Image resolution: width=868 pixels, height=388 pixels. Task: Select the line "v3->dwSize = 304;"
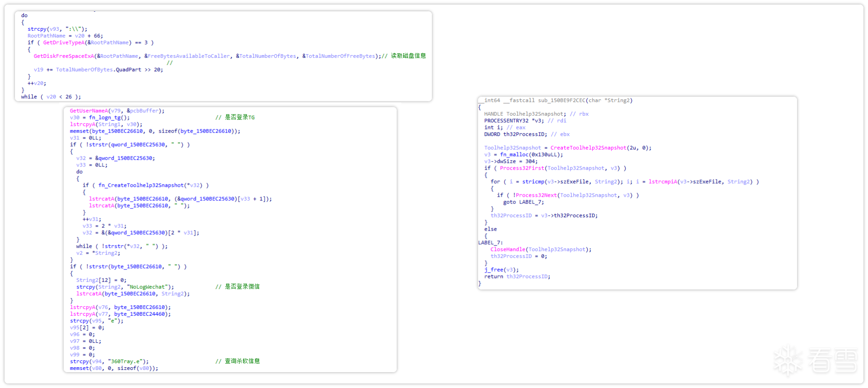point(511,161)
